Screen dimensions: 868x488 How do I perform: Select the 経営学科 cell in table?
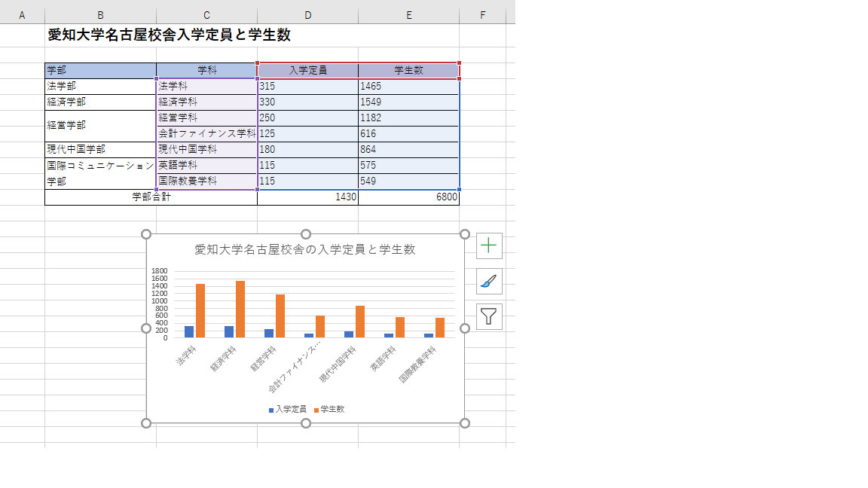[x=206, y=117]
